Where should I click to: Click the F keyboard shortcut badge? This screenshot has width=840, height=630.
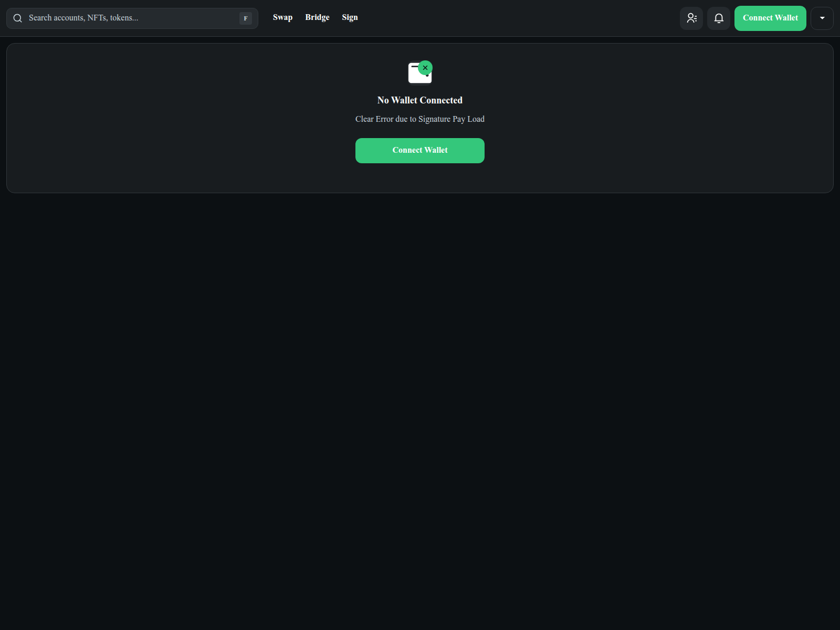pyautogui.click(x=245, y=18)
